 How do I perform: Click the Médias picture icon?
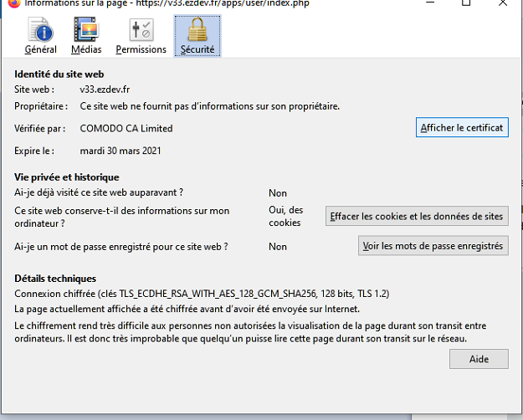click(86, 30)
